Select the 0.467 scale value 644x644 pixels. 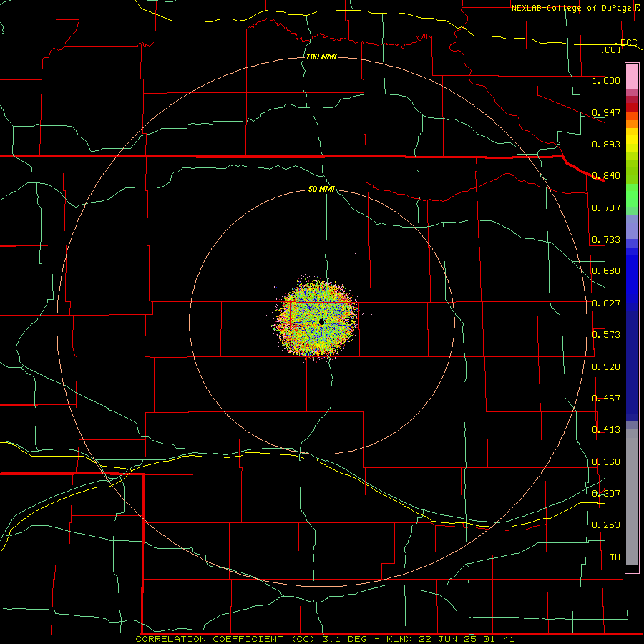coord(606,399)
